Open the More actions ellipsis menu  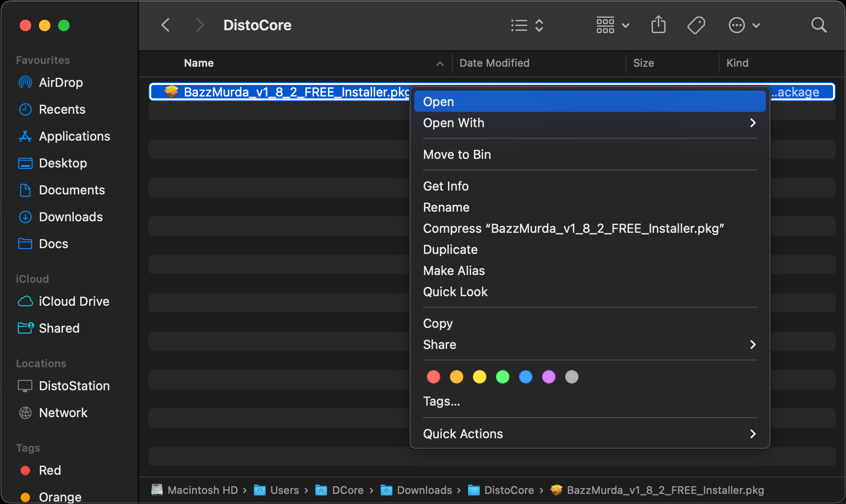point(744,25)
